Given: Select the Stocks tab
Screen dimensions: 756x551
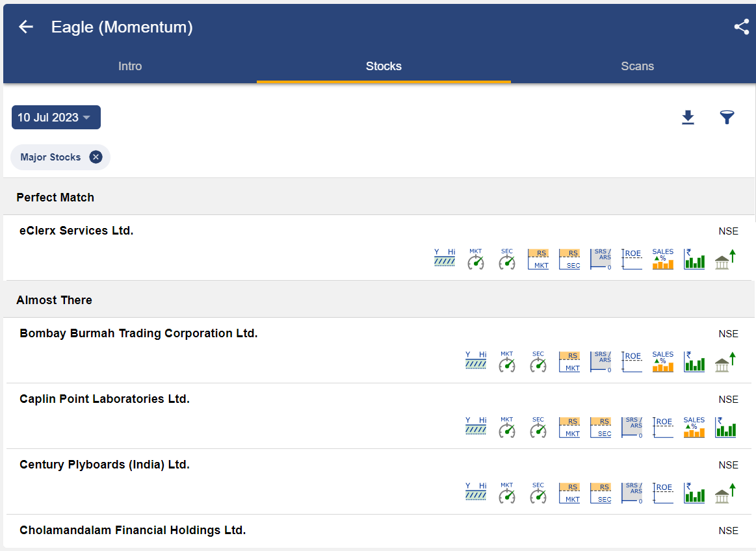Looking at the screenshot, I should click(x=384, y=66).
